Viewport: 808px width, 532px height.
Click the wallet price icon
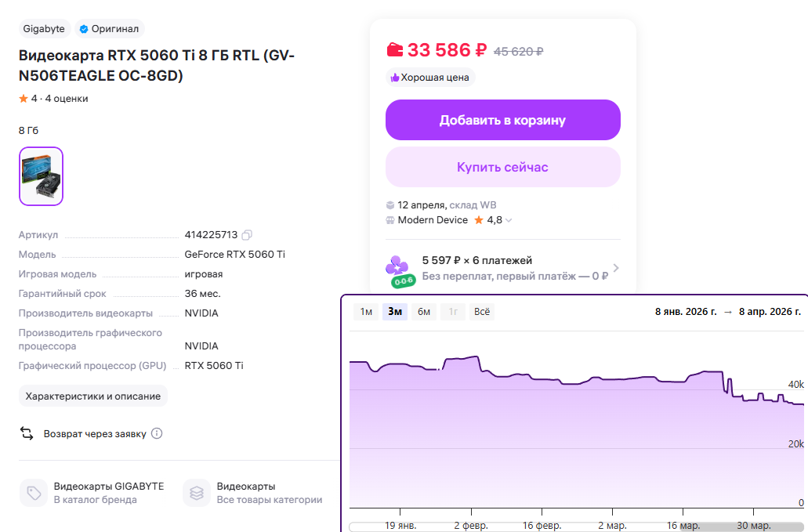(x=395, y=50)
